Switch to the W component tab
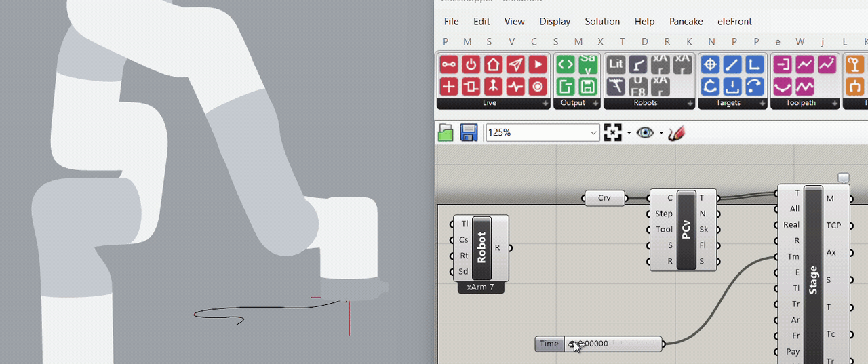 point(800,42)
